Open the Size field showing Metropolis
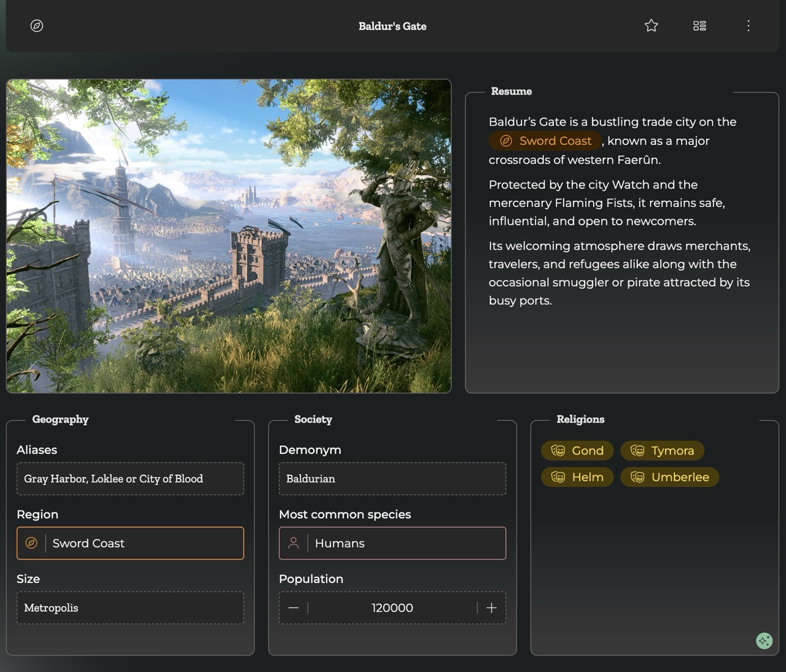The width and height of the screenshot is (786, 672). 130,608
